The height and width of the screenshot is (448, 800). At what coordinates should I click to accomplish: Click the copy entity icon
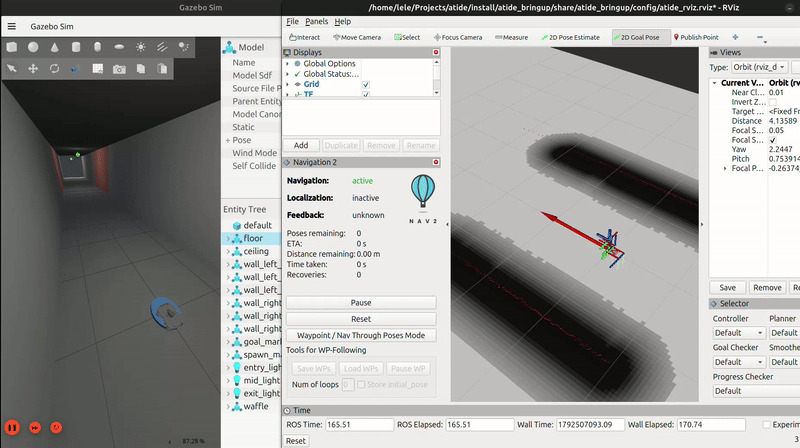pyautogui.click(x=141, y=68)
